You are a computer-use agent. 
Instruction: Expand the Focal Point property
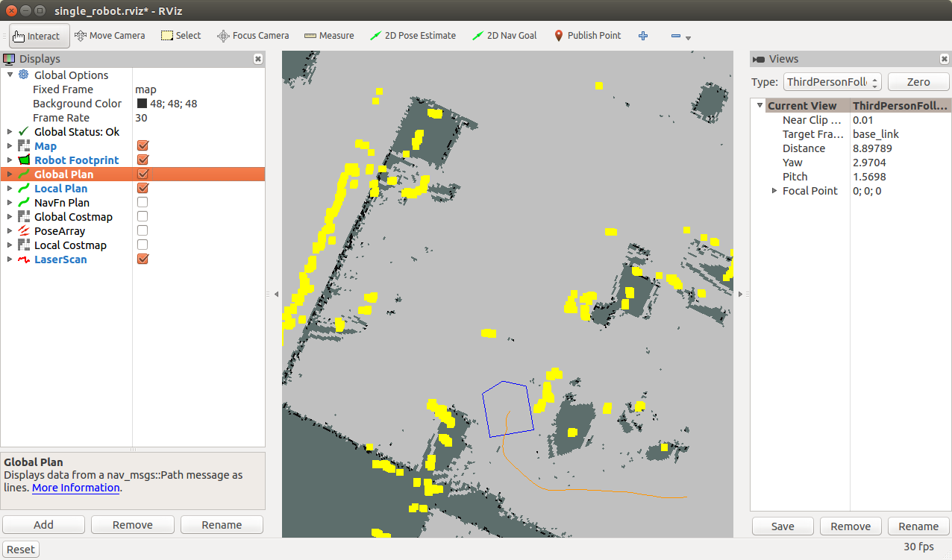[x=774, y=191]
